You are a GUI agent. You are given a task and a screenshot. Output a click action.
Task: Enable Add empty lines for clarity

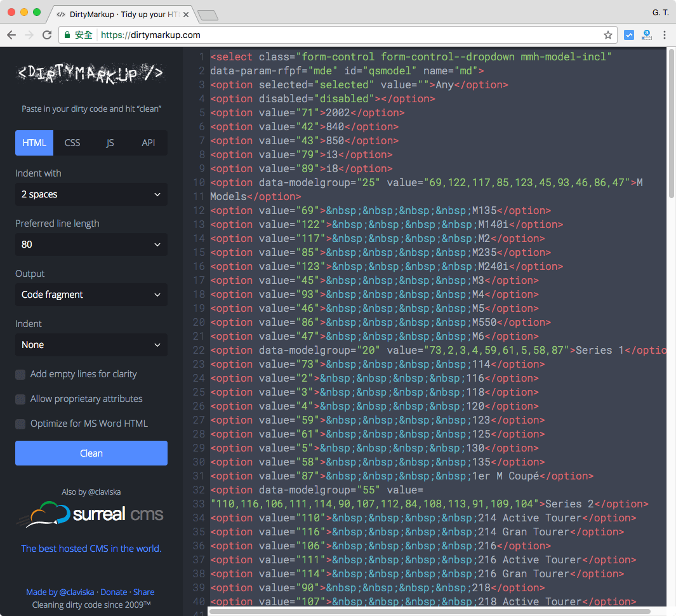point(20,375)
